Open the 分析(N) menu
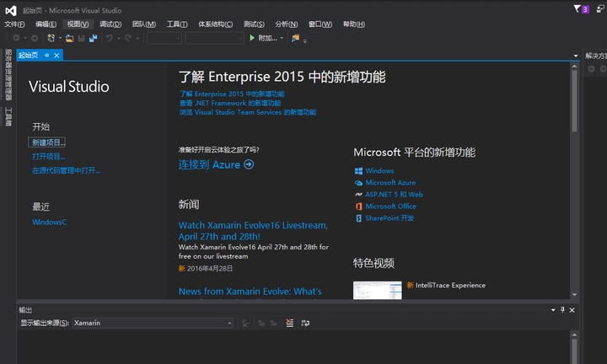This screenshot has width=607, height=364. [287, 24]
